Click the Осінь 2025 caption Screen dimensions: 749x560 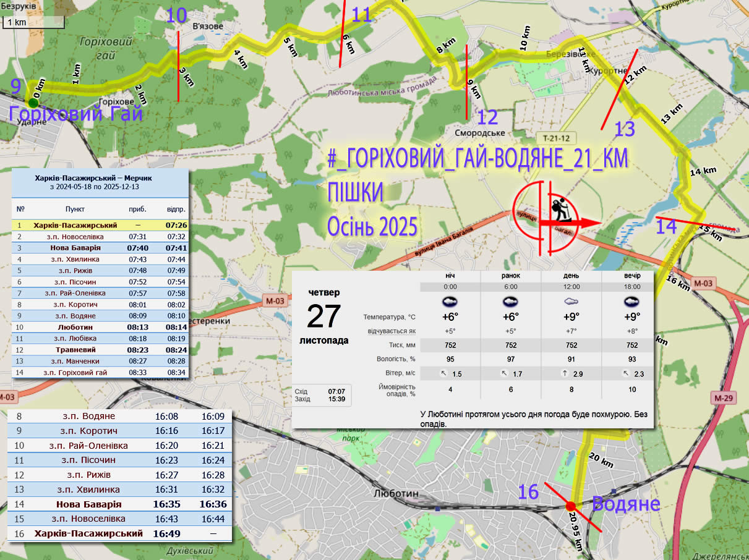point(372,227)
